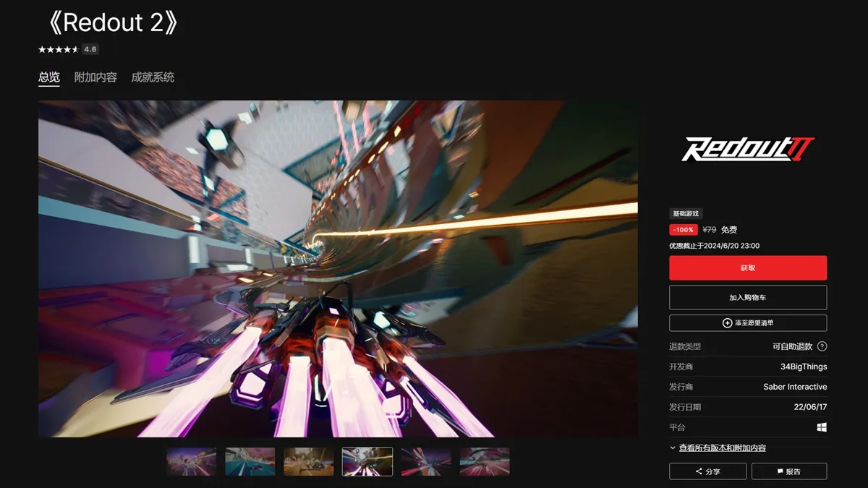Click the 退款类型 refund type label

coord(685,346)
